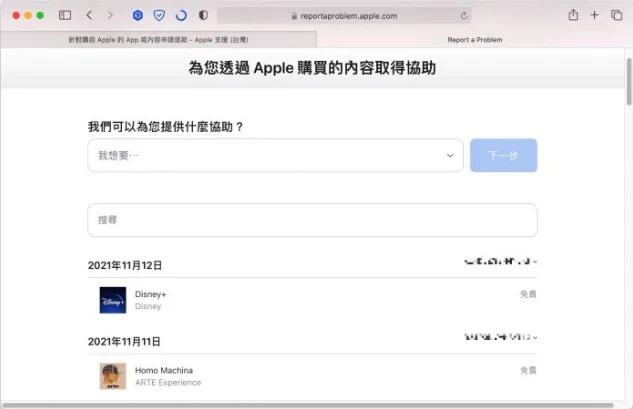Viewport: 633px width, 409px height.
Task: Toggle the Safari sidebar
Action: (65, 16)
